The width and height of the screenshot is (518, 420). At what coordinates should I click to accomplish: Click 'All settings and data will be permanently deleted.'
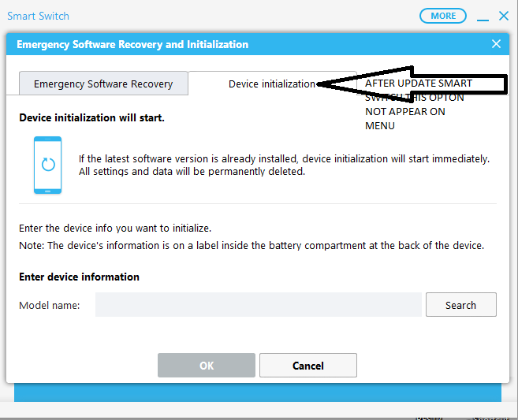pyautogui.click(x=192, y=171)
